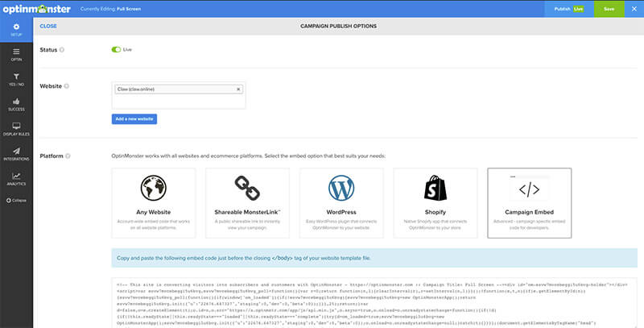This screenshot has width=644, height=328.
Task: Select the Campaign Embed code platform
Action: point(530,202)
